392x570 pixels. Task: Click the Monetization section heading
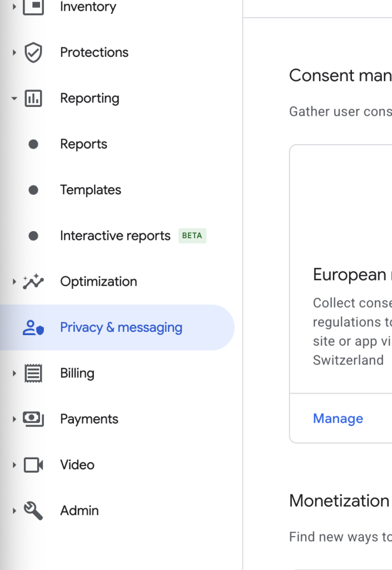[339, 501]
